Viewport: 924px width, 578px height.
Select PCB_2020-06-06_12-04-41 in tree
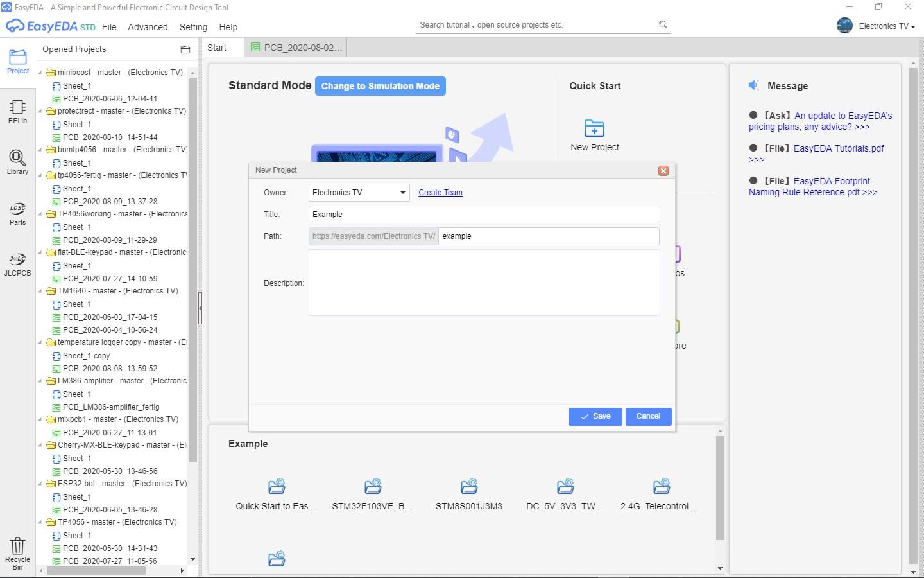pyautogui.click(x=110, y=99)
